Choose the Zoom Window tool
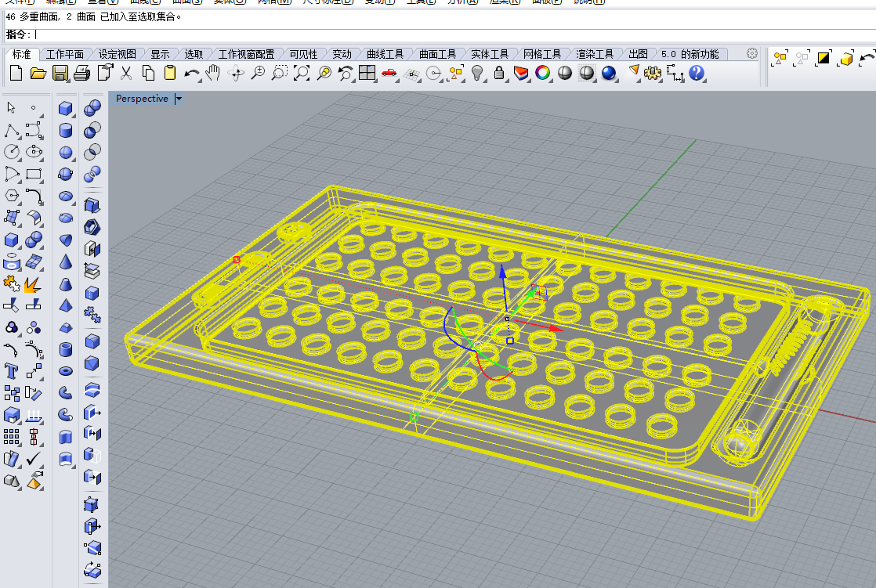Image resolution: width=876 pixels, height=588 pixels. pyautogui.click(x=279, y=73)
